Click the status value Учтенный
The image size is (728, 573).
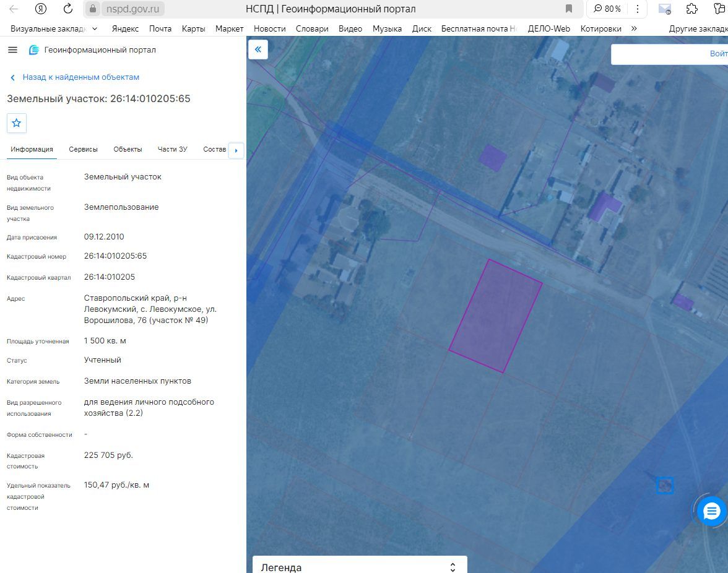[x=103, y=360]
